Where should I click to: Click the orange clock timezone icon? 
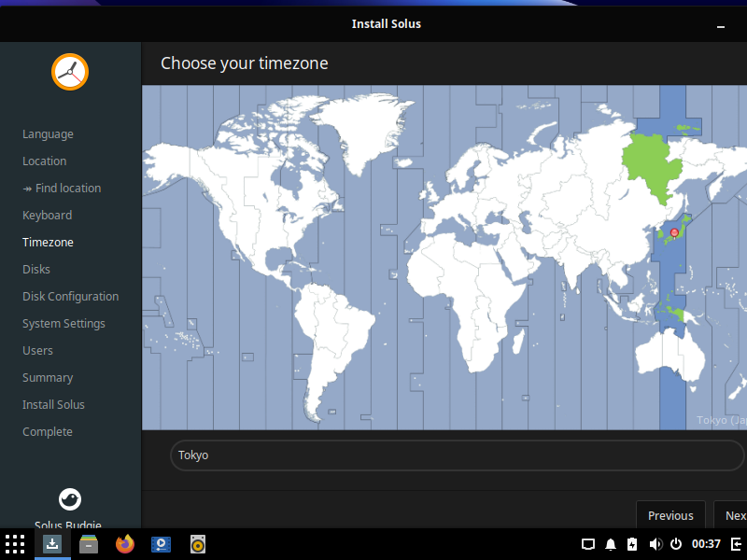pyautogui.click(x=70, y=72)
